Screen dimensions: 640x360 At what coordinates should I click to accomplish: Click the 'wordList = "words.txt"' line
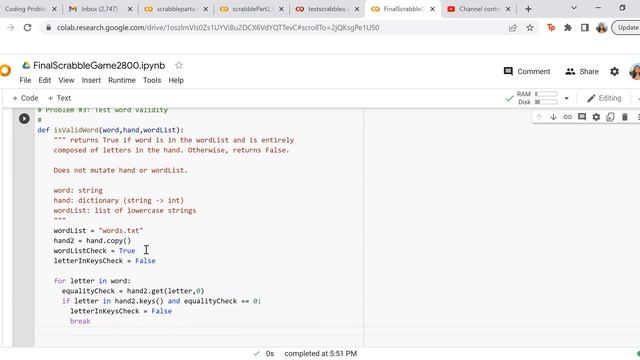pos(98,231)
